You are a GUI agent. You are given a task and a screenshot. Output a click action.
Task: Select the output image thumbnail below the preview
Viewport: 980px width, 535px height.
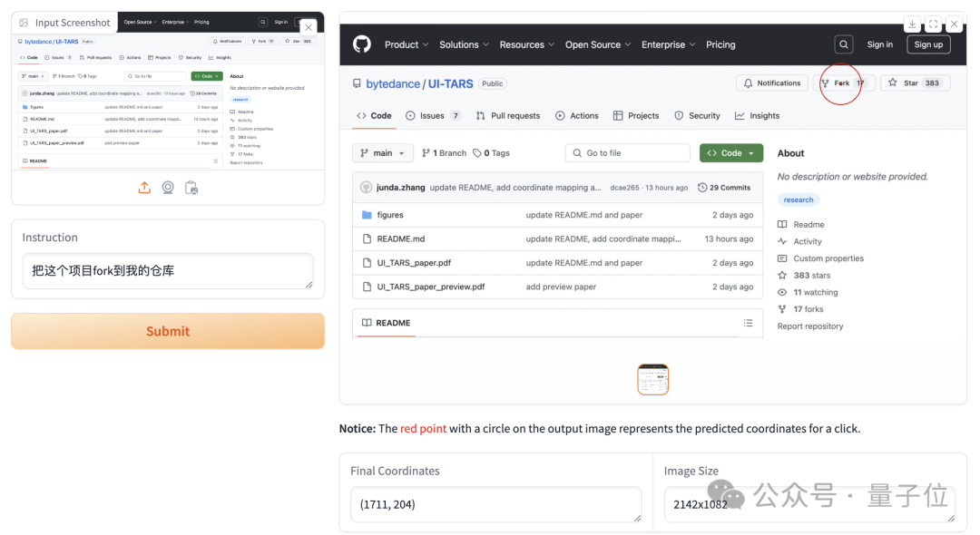(652, 380)
